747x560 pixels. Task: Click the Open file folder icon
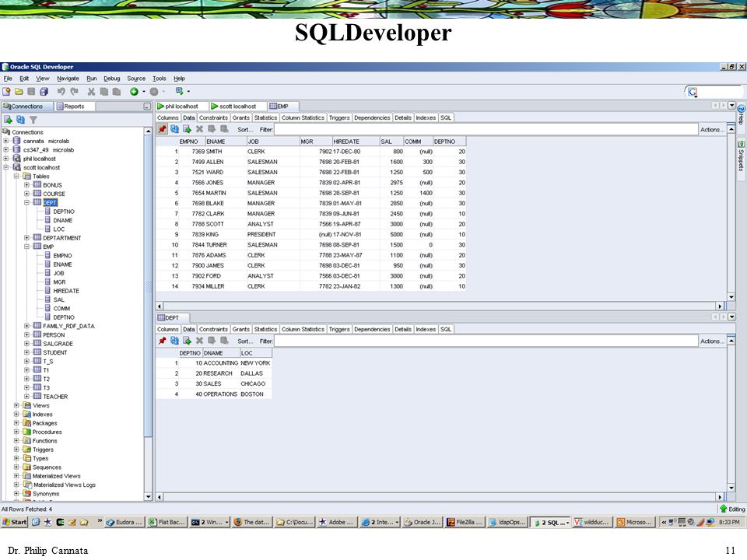19,92
